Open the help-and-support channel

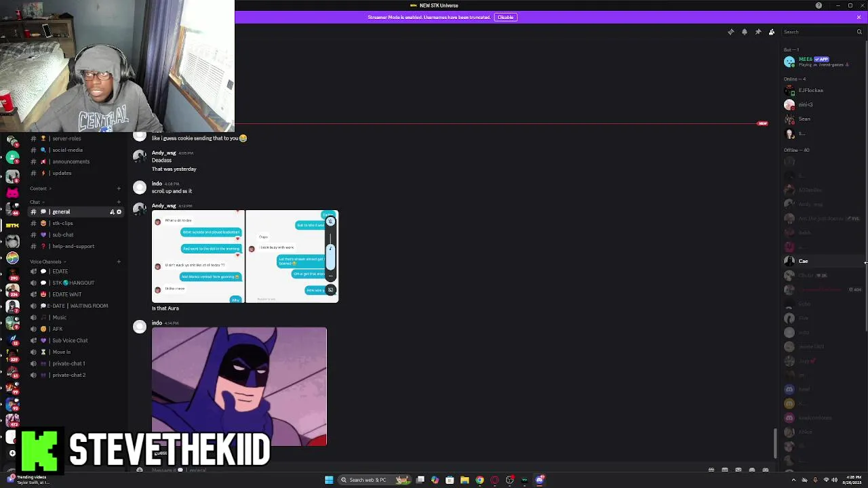pos(76,246)
